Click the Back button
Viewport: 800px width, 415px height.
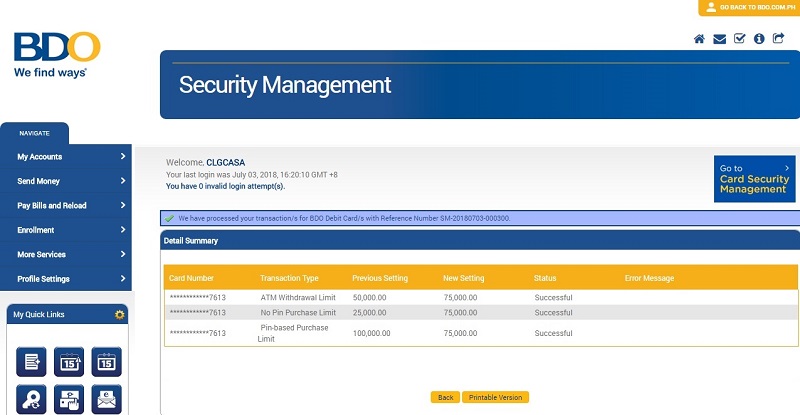coord(445,397)
